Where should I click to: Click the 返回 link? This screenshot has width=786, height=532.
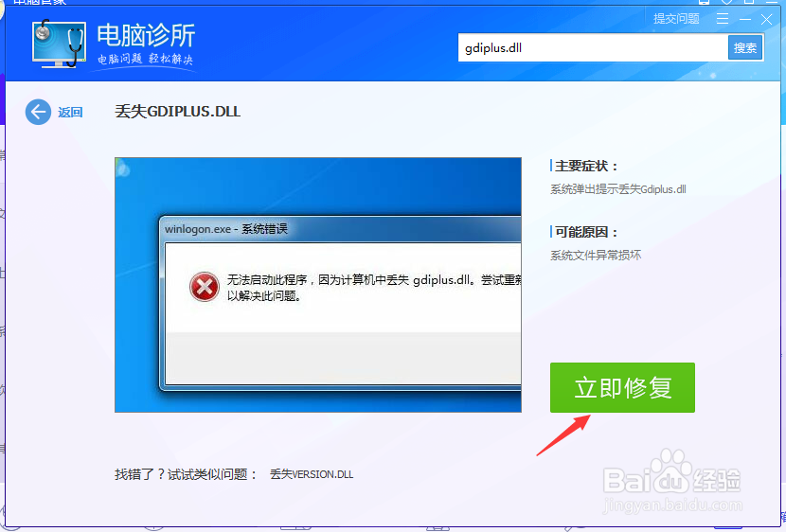70,113
